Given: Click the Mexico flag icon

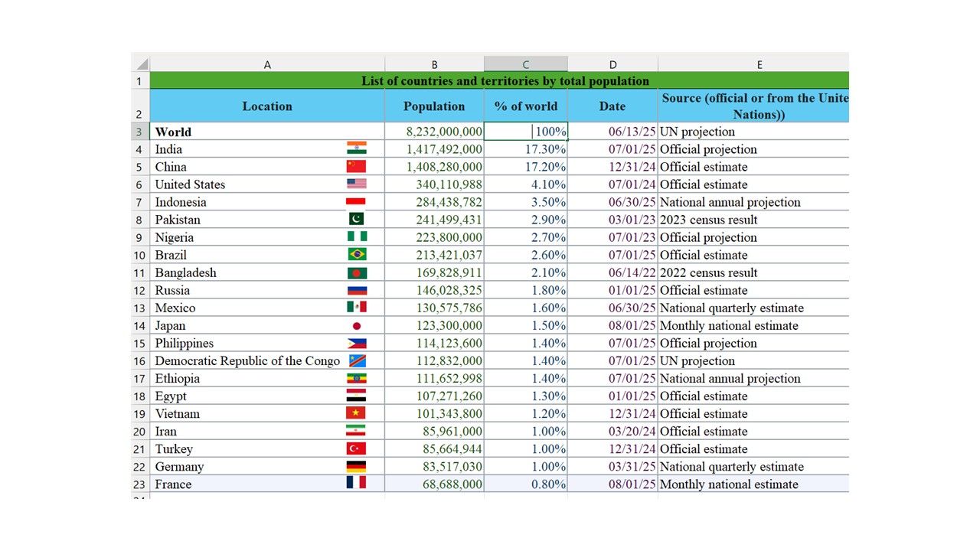Looking at the screenshot, I should [356, 307].
